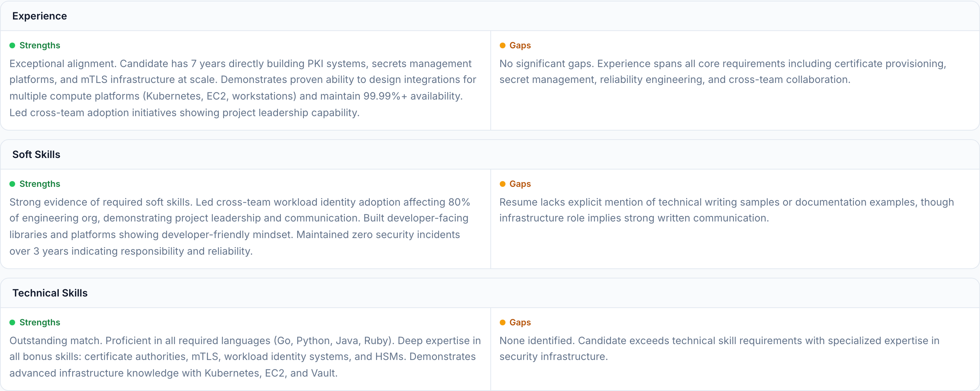Image resolution: width=980 pixels, height=391 pixels.
Task: Select the Strengths label under Technical Skills
Action: tap(40, 322)
